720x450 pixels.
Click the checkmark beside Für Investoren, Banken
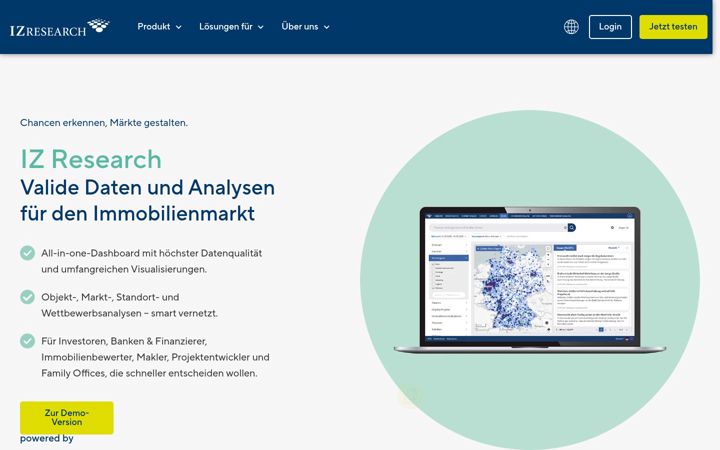point(28,341)
